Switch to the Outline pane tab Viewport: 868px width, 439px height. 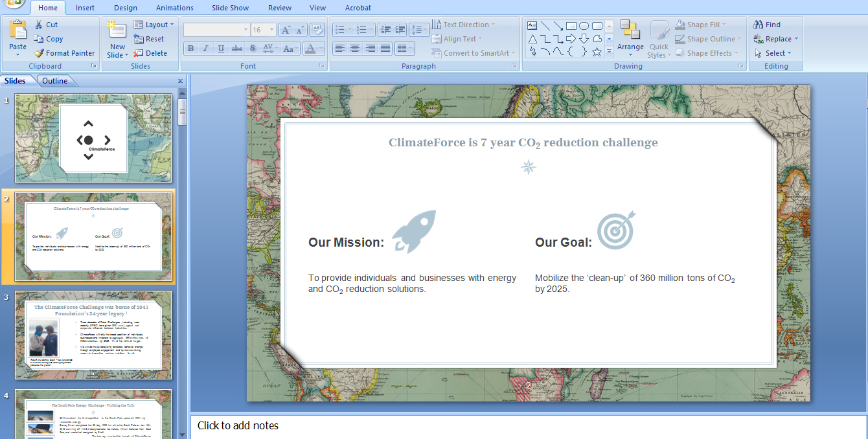click(55, 81)
